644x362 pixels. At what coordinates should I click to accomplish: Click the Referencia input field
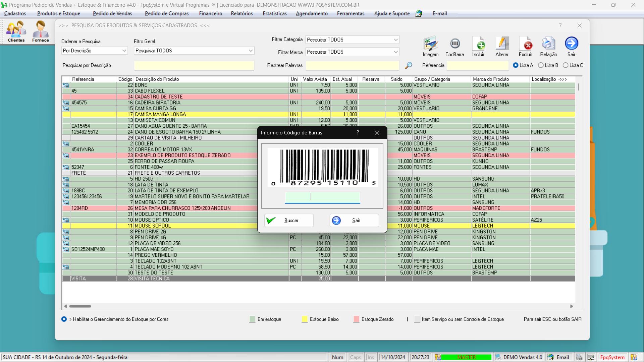(478, 65)
